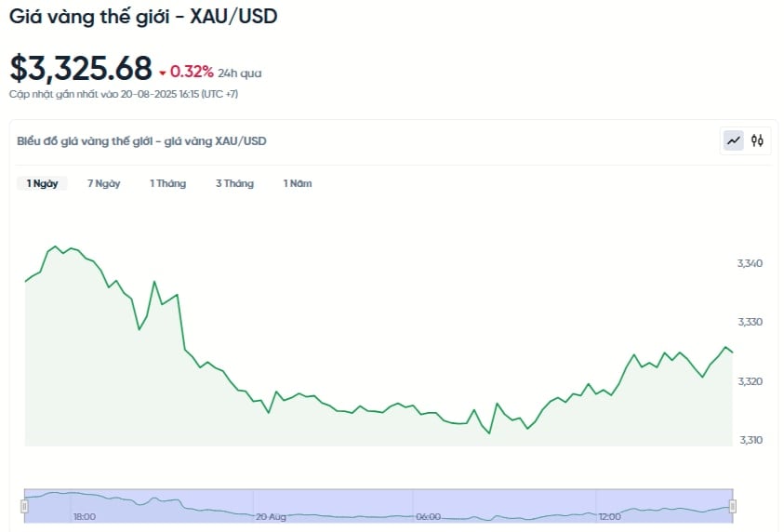Click the last-updated timestamp text

[x=124, y=94]
